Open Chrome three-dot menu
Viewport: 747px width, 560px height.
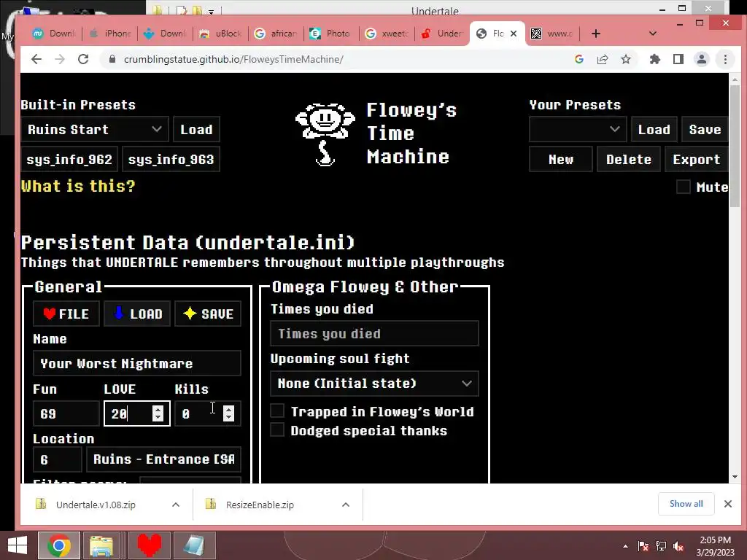click(725, 59)
